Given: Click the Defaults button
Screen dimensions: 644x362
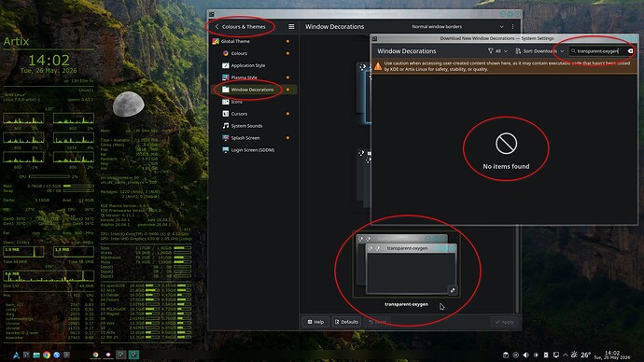Looking at the screenshot, I should 346,322.
